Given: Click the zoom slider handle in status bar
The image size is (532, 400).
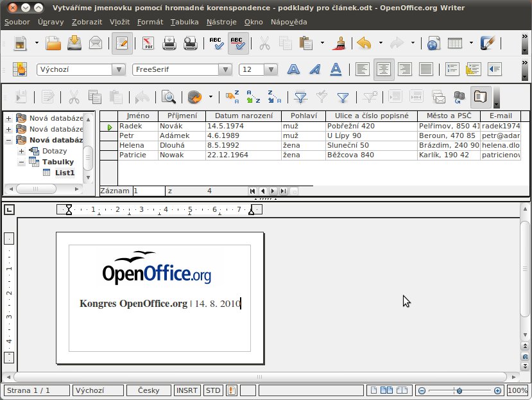Looking at the screenshot, I should [x=459, y=391].
